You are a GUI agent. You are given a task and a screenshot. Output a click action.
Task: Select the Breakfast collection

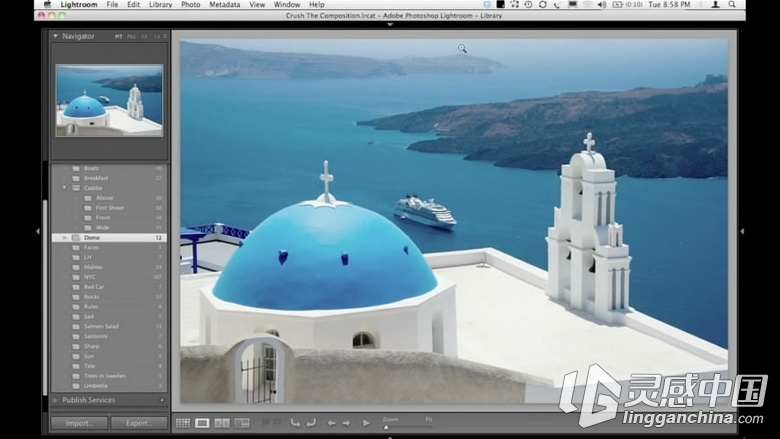(x=109, y=178)
